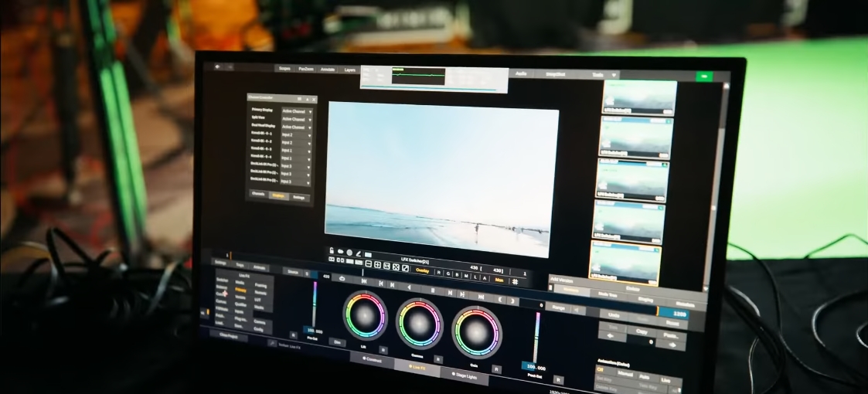
Task: Open the Split View channel dropdown
Action: [x=297, y=119]
